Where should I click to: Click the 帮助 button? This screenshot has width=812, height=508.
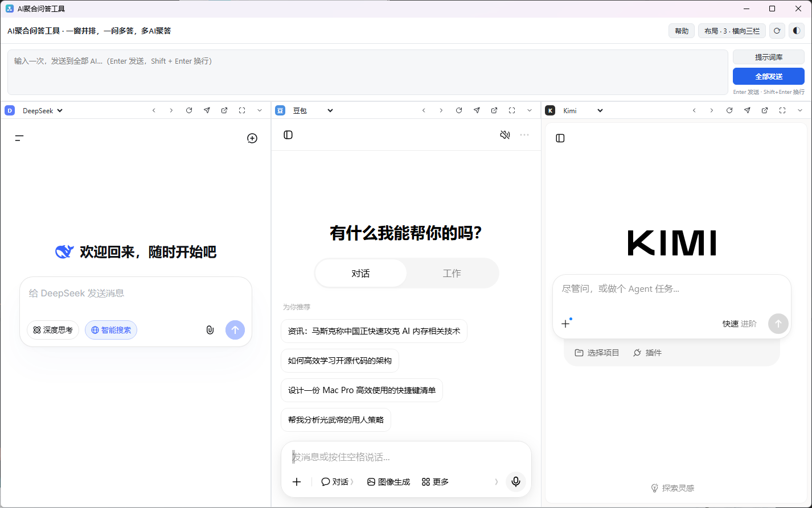(x=682, y=31)
